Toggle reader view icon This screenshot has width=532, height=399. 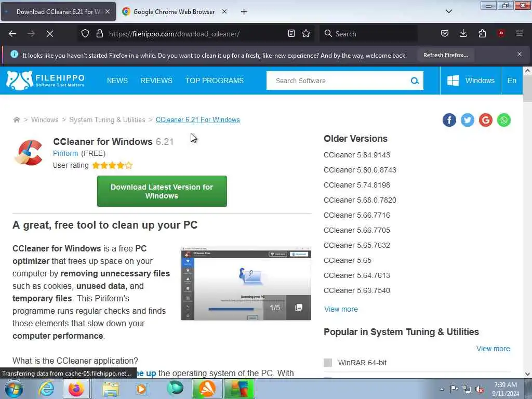[x=291, y=33]
